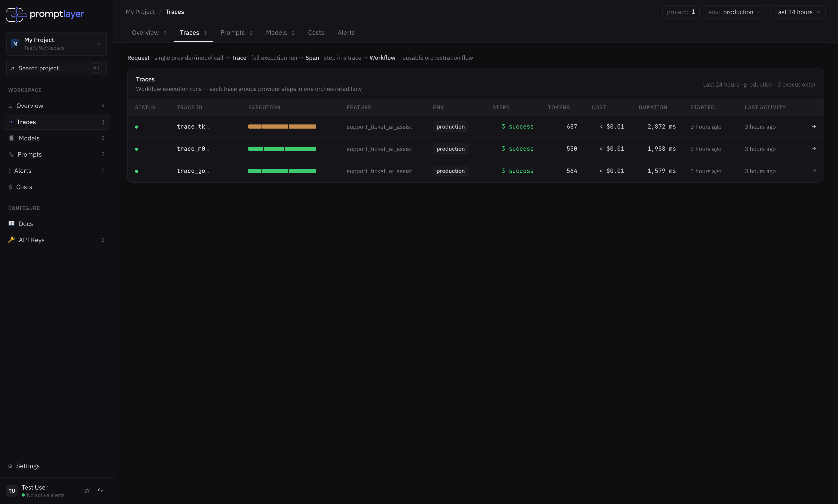Click the 687 tokens value
Screen dimensions: 838x504
(x=572, y=127)
